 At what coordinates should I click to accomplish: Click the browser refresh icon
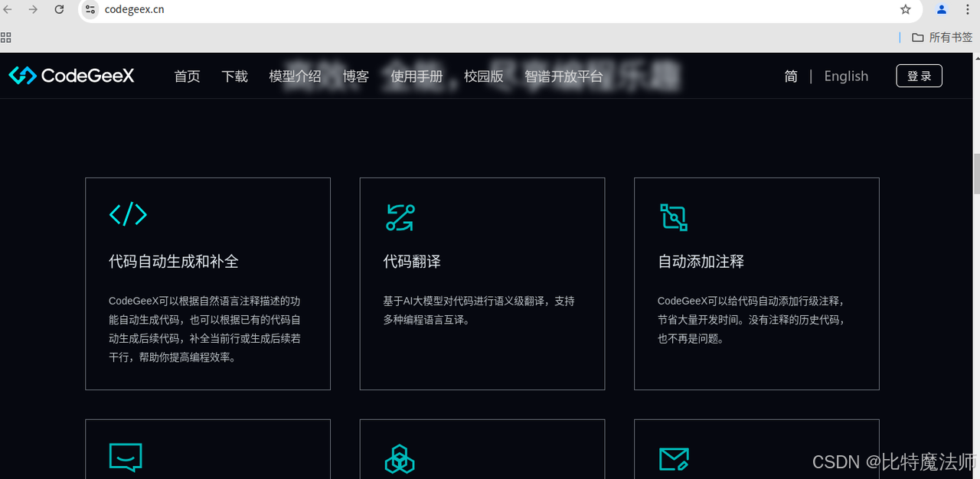[x=59, y=11]
